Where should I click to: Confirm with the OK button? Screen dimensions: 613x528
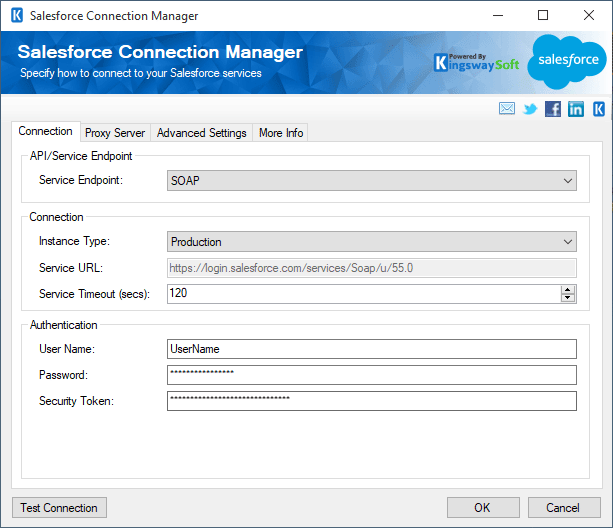click(483, 508)
